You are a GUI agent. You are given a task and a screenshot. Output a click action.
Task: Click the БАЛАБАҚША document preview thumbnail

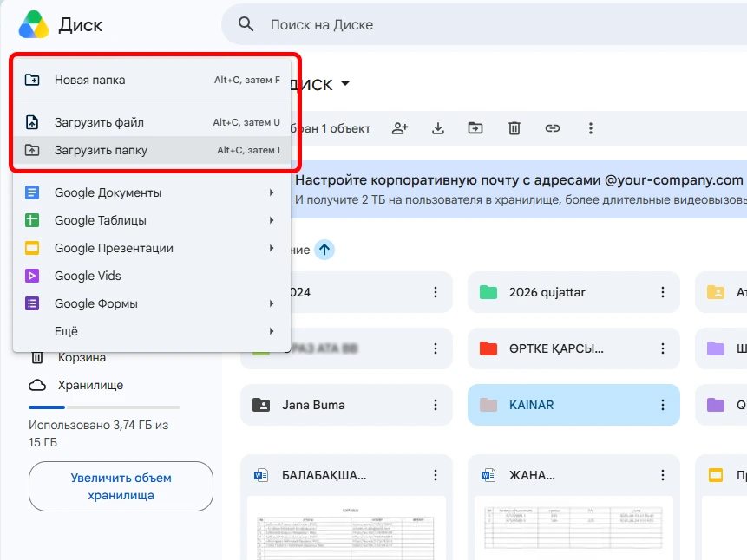[346, 528]
